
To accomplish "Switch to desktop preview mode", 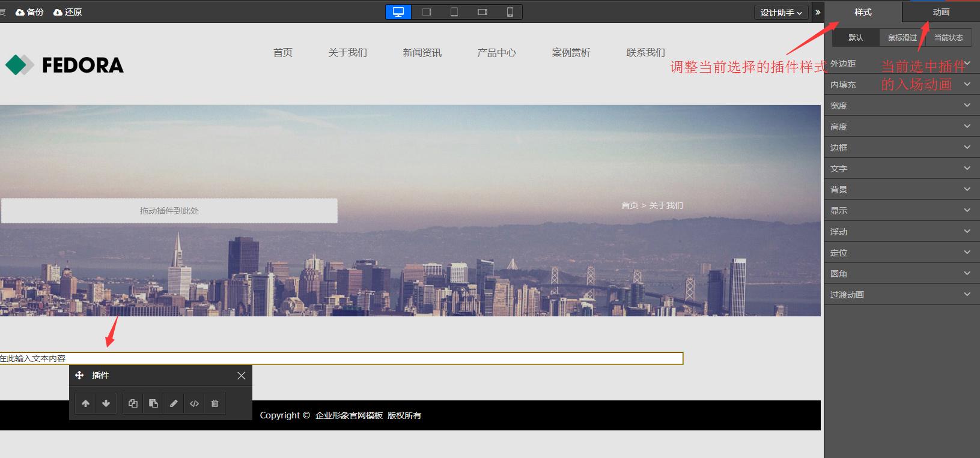I will point(398,12).
